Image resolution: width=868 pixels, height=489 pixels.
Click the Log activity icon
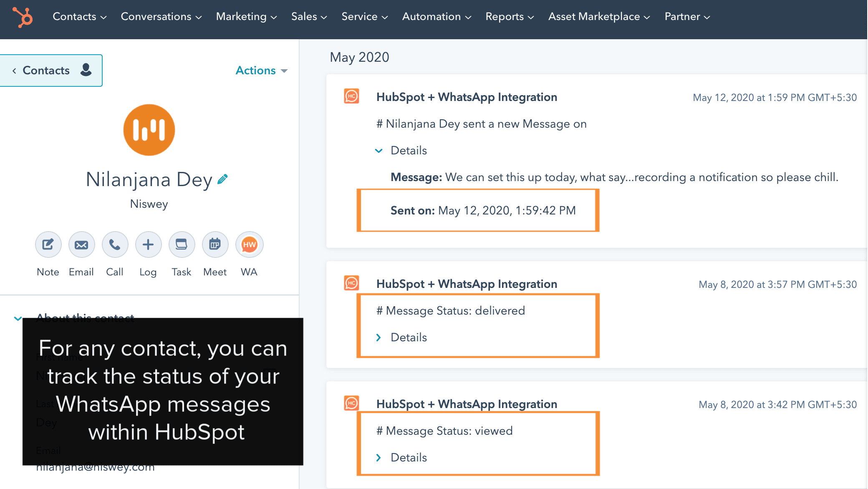[147, 244]
